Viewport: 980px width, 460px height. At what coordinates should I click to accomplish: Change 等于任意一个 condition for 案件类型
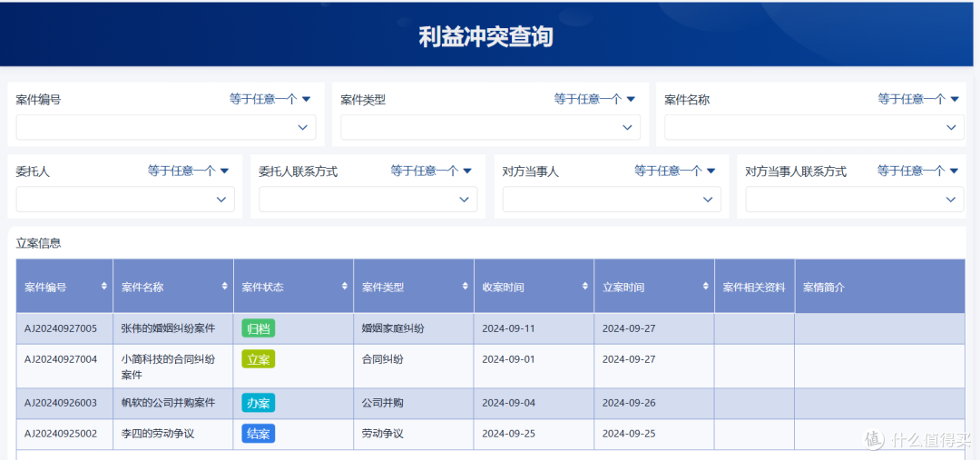click(x=594, y=99)
